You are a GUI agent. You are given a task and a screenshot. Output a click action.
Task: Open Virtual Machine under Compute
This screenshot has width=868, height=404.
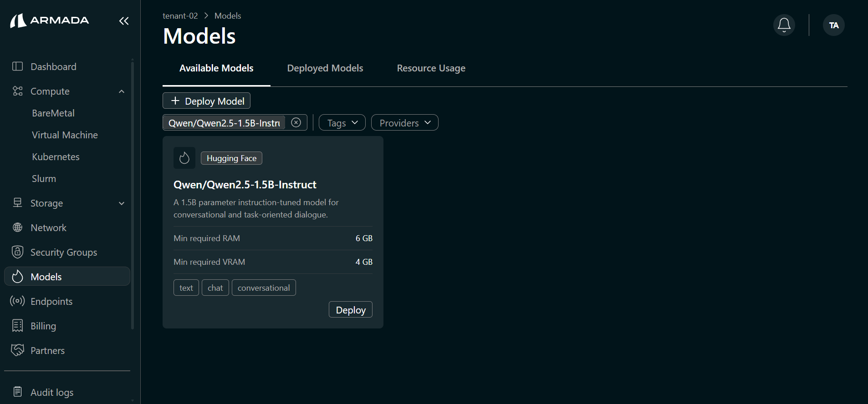65,135
